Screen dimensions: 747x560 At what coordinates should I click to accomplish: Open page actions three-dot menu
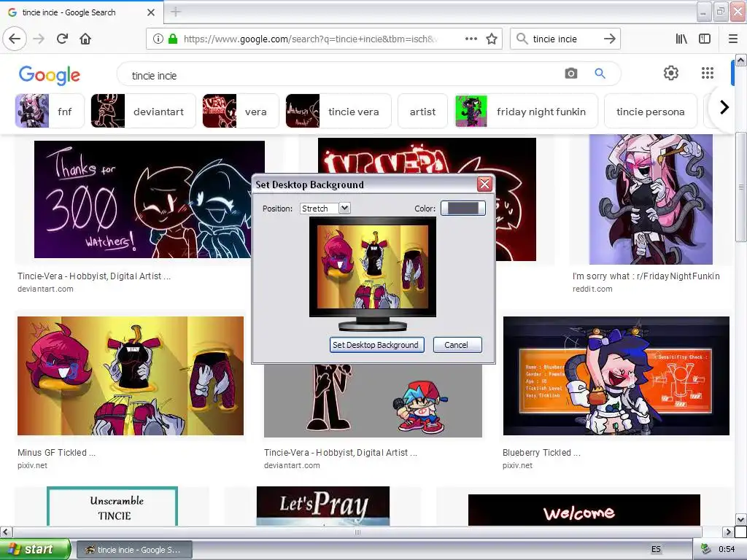click(x=471, y=39)
